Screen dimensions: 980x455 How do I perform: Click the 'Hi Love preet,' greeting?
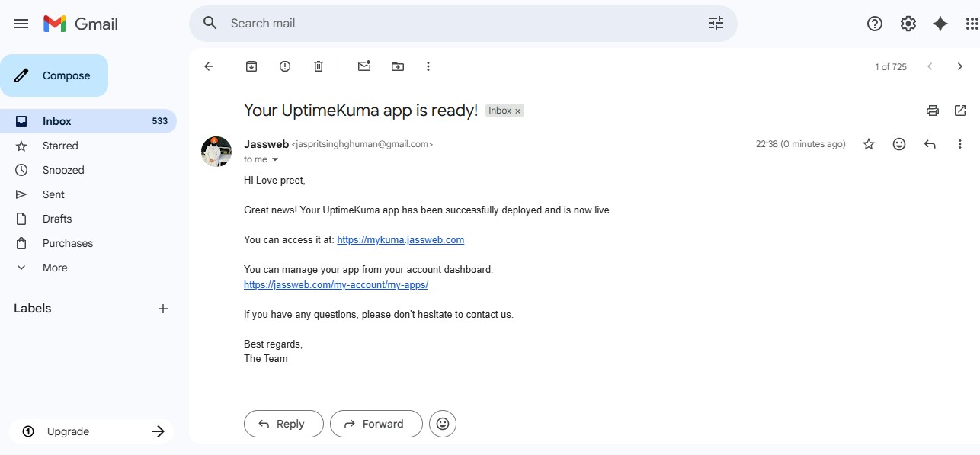click(274, 180)
